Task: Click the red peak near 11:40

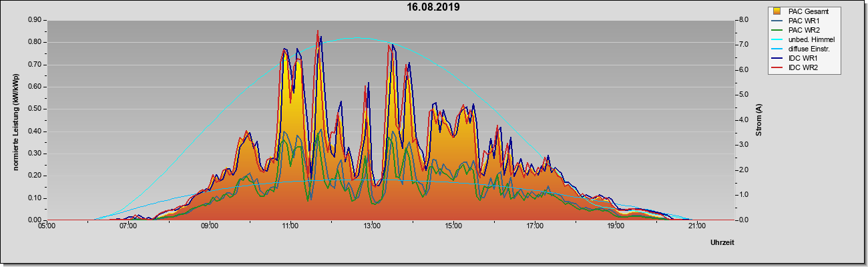Action: tap(317, 31)
